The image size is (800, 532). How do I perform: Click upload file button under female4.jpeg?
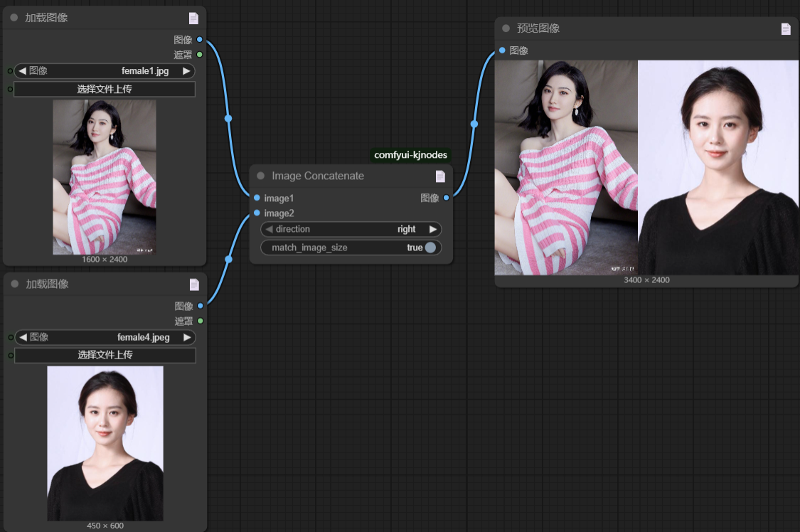pyautogui.click(x=105, y=355)
